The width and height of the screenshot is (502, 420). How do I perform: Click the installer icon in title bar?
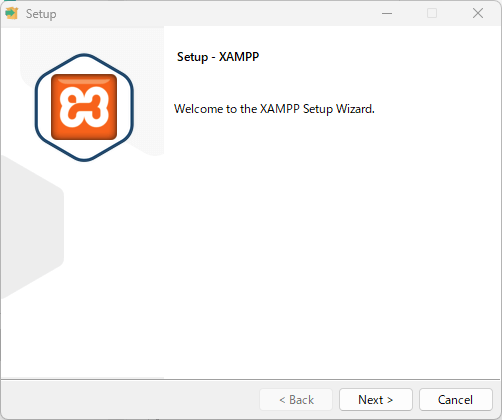(11, 13)
